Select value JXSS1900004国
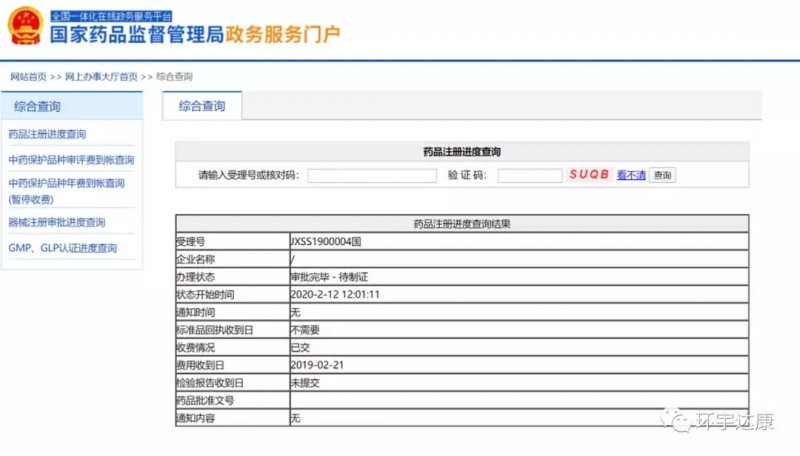The height and width of the screenshot is (456, 800). click(326, 242)
